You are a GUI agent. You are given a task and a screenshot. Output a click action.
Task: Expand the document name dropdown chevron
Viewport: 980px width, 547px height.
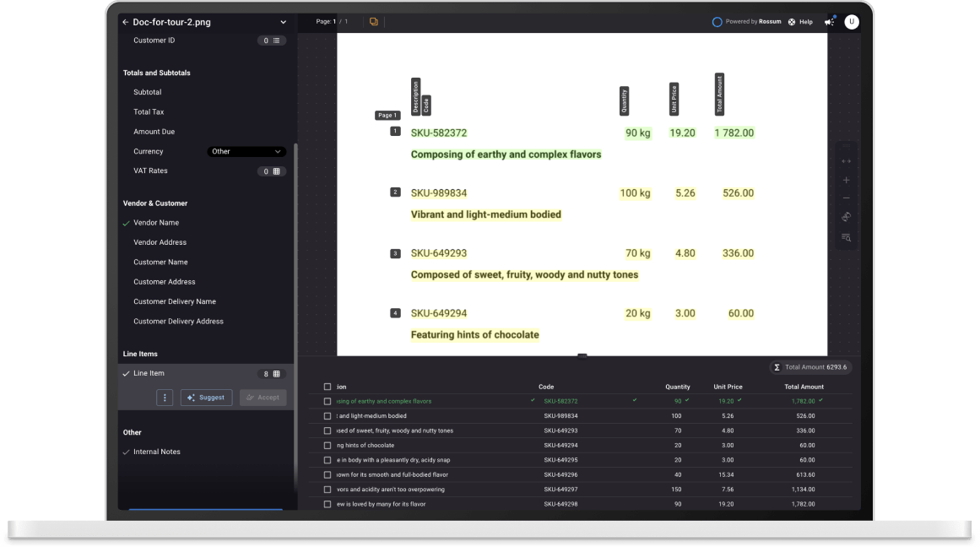coord(283,22)
